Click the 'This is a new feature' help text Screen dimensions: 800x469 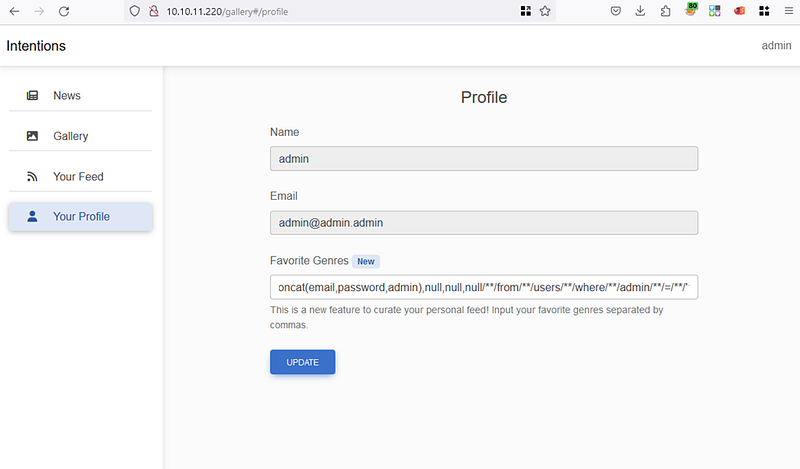pyautogui.click(x=466, y=317)
